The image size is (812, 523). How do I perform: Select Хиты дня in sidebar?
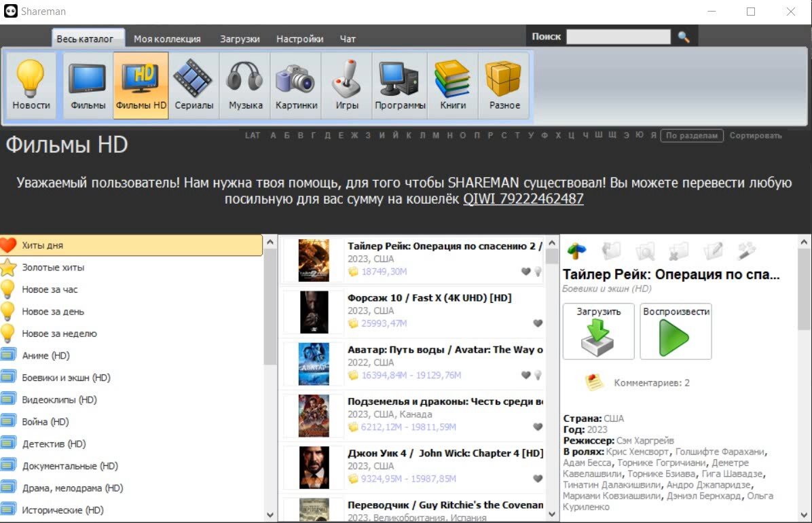click(131, 245)
